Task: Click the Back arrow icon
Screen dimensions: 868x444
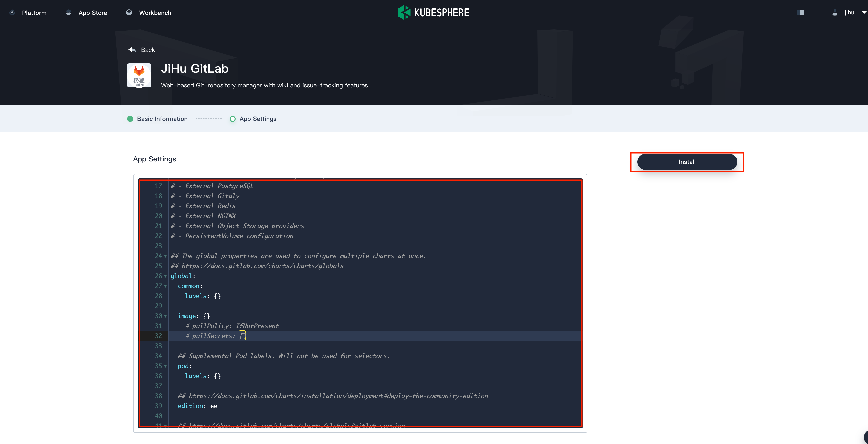Action: click(x=132, y=50)
